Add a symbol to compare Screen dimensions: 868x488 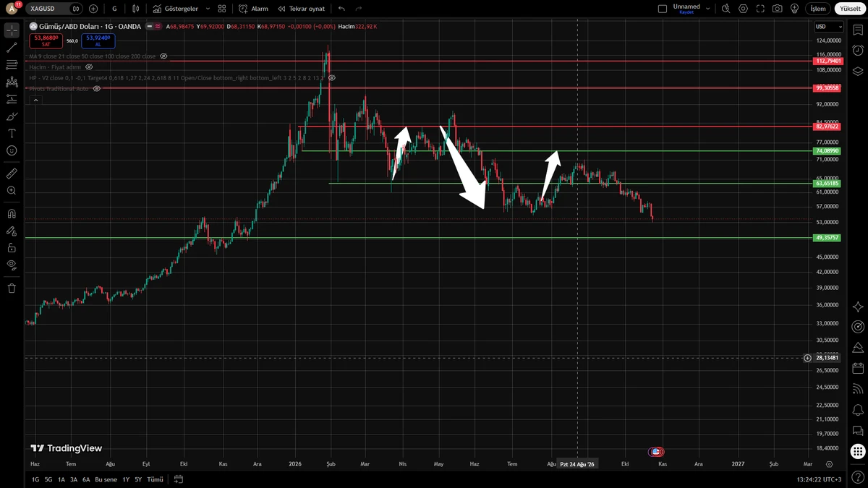pos(93,9)
